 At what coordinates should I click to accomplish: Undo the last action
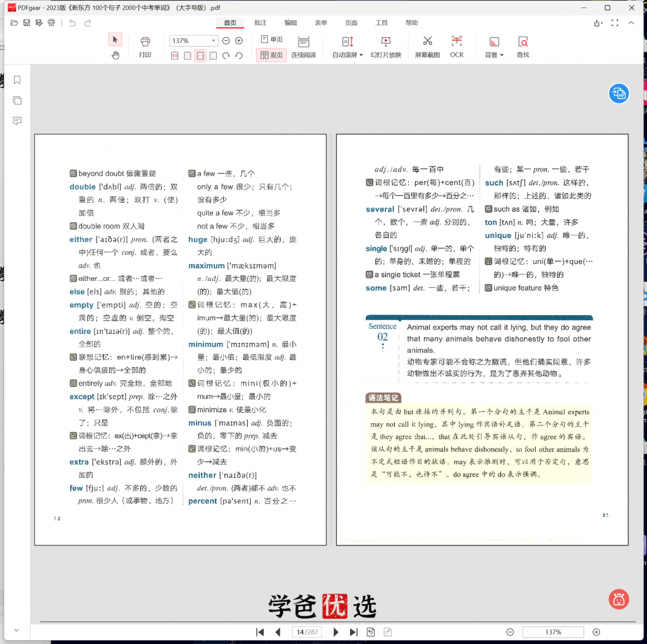tap(72, 23)
